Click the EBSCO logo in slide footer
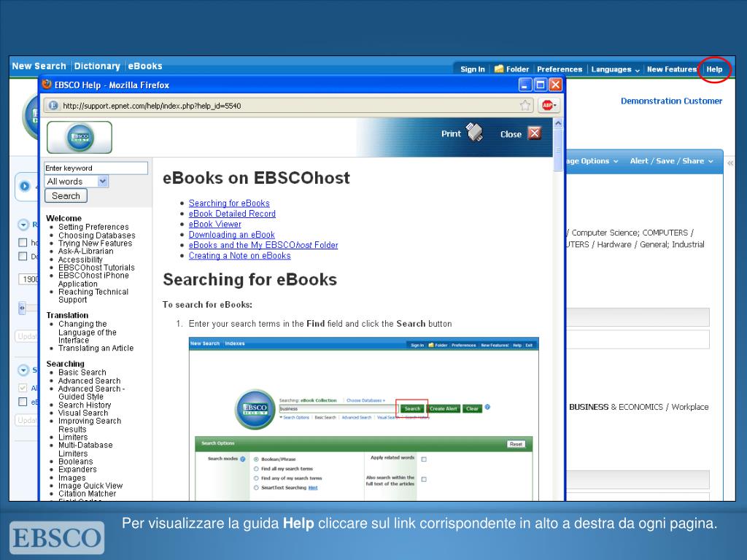747x560 pixels. point(57,537)
